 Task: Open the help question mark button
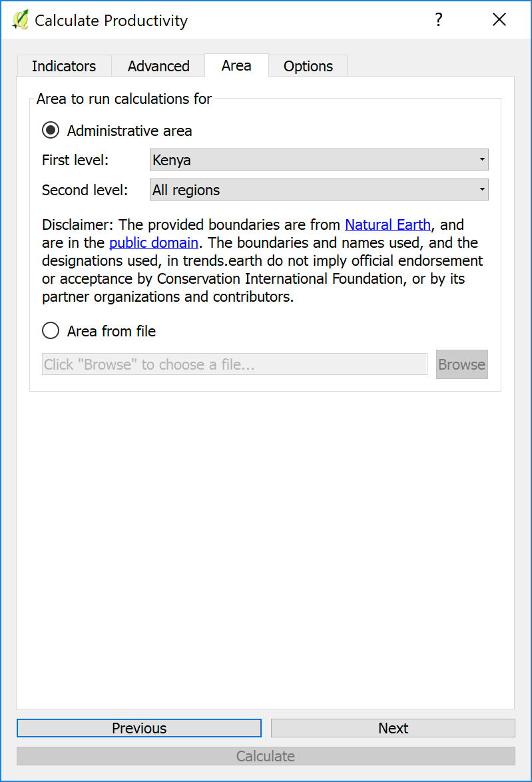(438, 20)
